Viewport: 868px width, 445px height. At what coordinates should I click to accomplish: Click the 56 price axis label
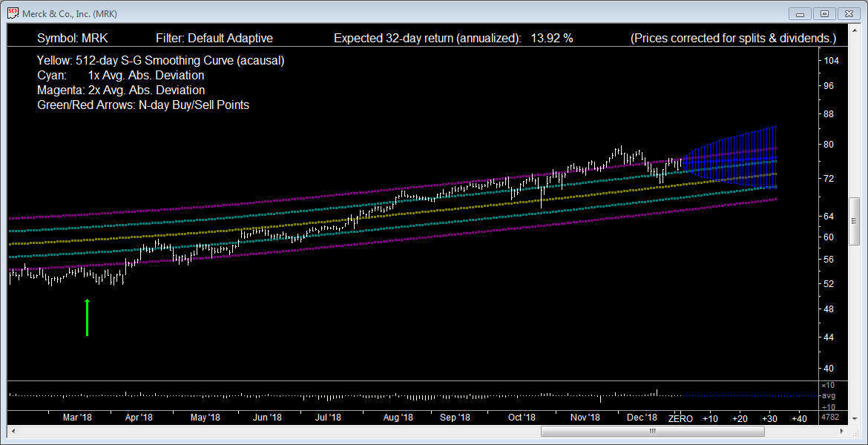[829, 259]
